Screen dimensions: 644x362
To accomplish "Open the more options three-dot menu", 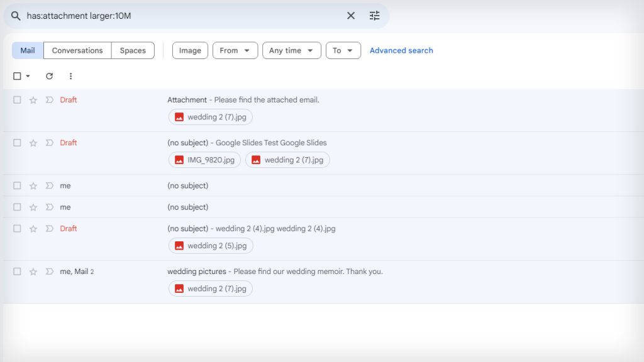I will [x=70, y=76].
